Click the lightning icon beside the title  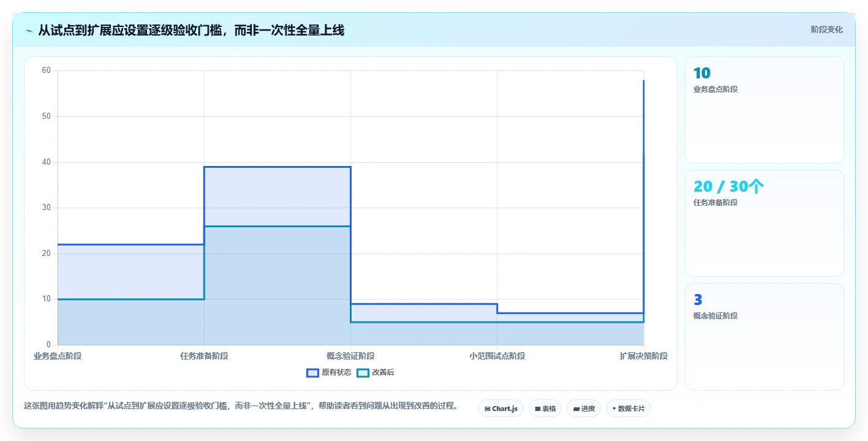(29, 31)
